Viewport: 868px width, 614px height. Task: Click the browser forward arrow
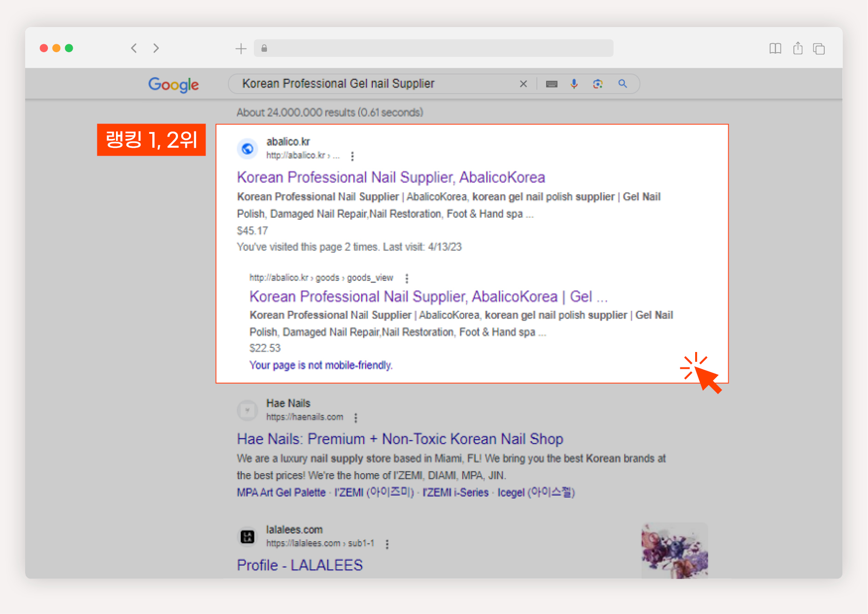156,48
